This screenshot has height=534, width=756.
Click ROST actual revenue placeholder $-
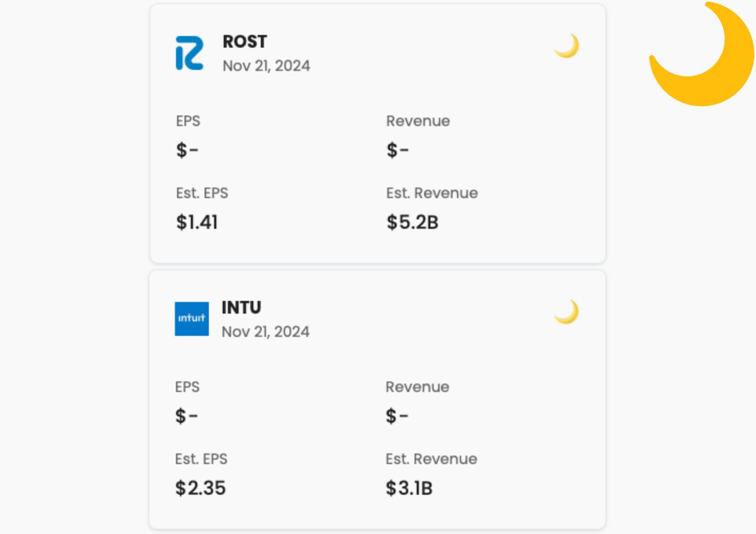click(398, 151)
